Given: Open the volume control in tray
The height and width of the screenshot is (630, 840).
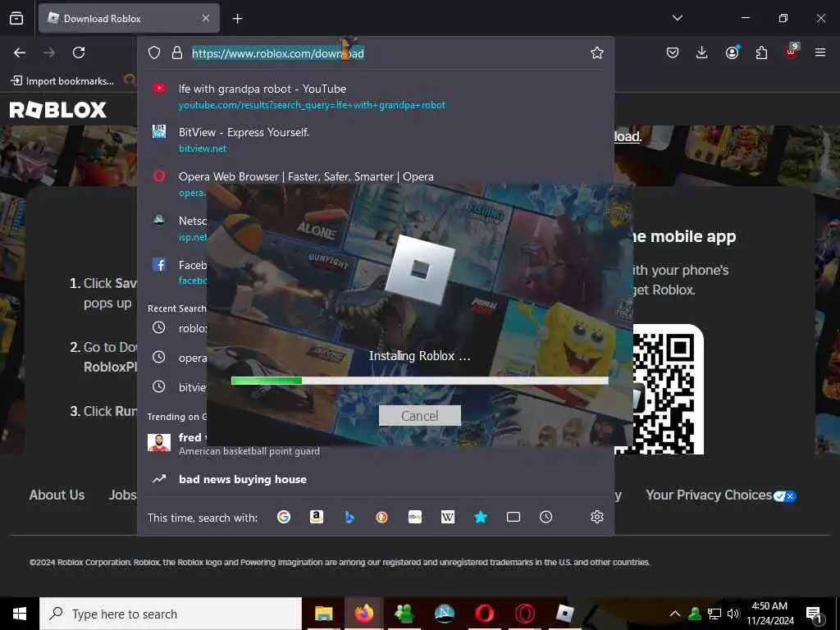Looking at the screenshot, I should (x=733, y=614).
